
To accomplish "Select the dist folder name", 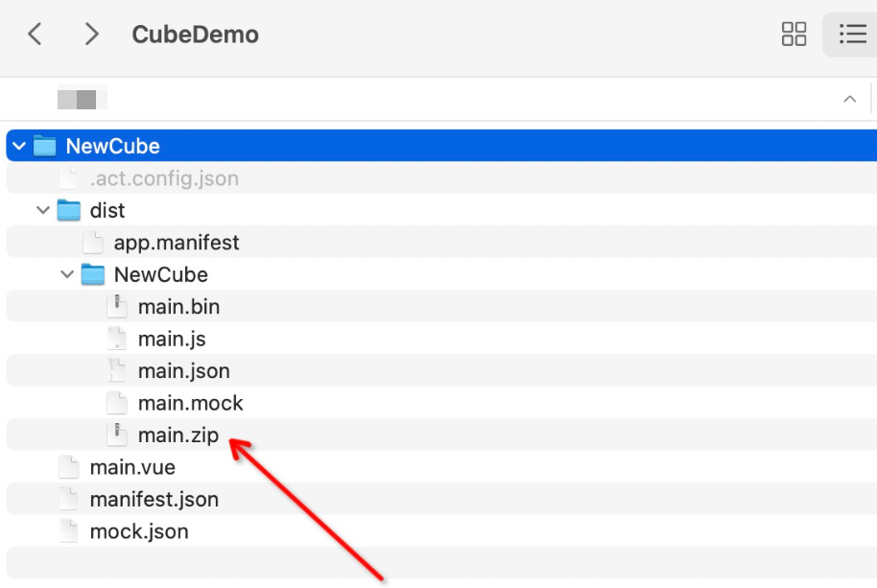I will [107, 211].
